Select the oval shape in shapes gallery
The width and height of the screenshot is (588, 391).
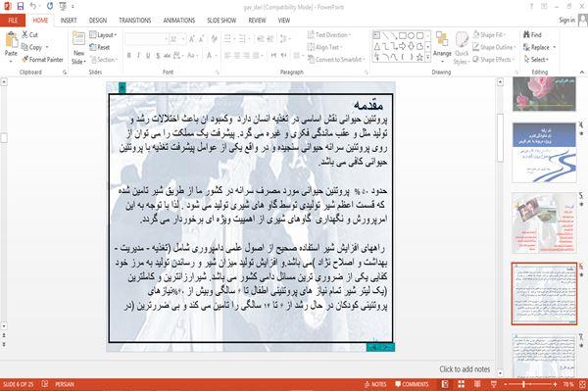[x=411, y=36]
